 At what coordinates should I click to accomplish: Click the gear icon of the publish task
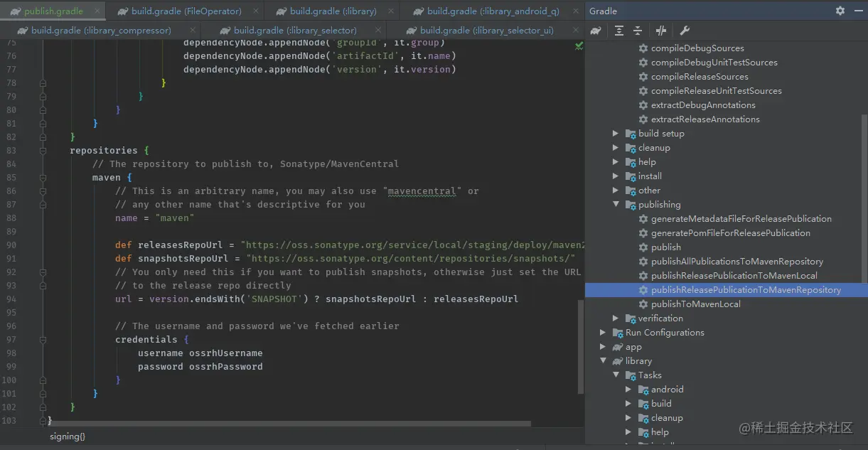(x=643, y=247)
